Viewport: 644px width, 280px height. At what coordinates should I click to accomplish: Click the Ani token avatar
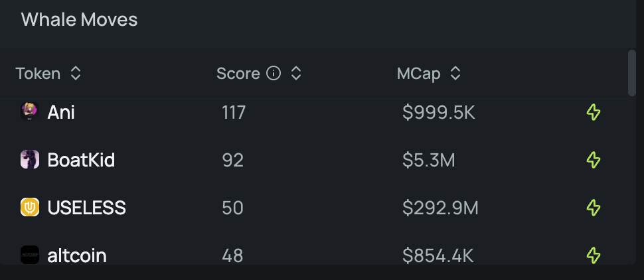(30, 111)
